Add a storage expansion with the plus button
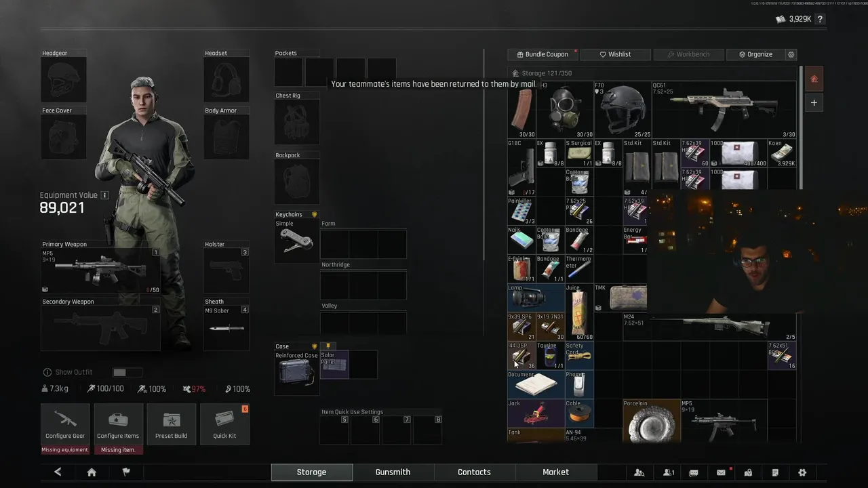The image size is (868, 488). pyautogui.click(x=814, y=103)
